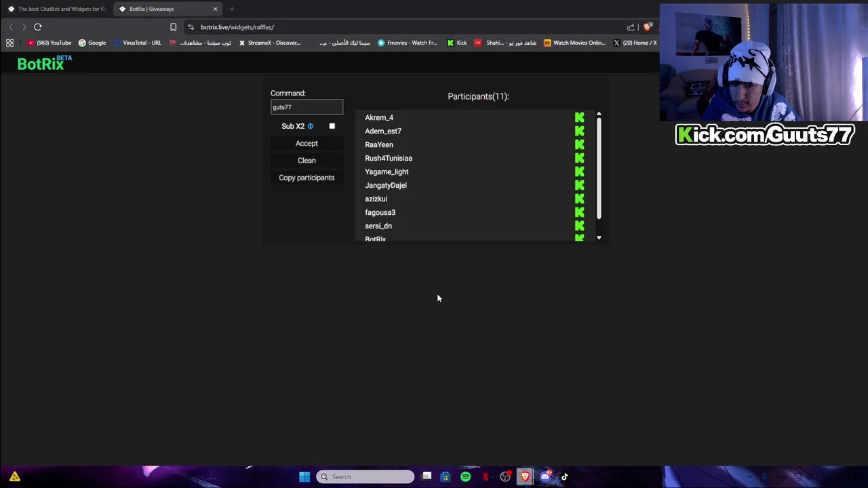
Task: Open Task View on the taskbar
Action: point(427,476)
